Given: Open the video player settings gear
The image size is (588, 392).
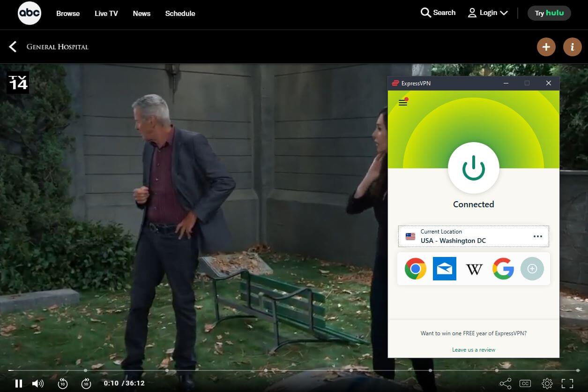Looking at the screenshot, I should [x=547, y=384].
